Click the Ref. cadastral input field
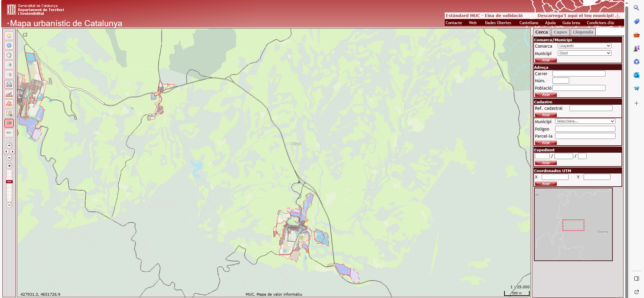This screenshot has height=298, width=644. pos(591,108)
